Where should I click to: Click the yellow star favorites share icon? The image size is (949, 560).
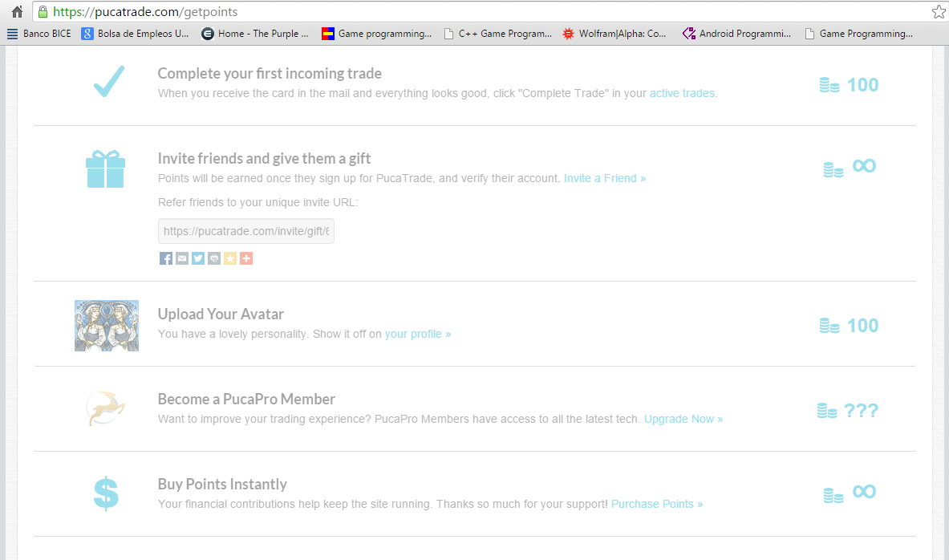[x=230, y=258]
